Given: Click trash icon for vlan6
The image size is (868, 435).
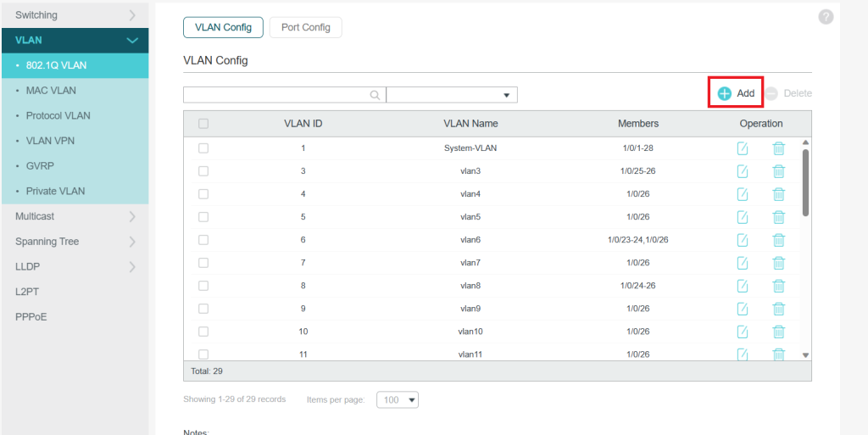Looking at the screenshot, I should click(778, 240).
